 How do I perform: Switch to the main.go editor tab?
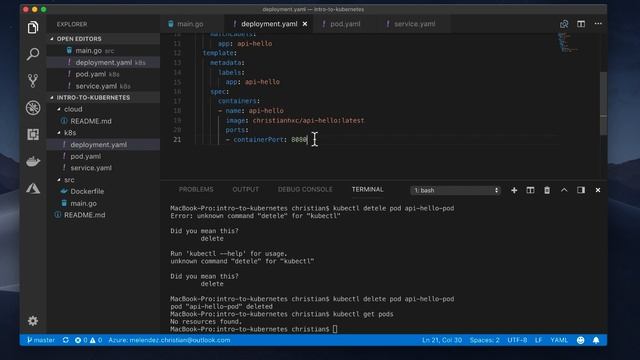pos(190,24)
